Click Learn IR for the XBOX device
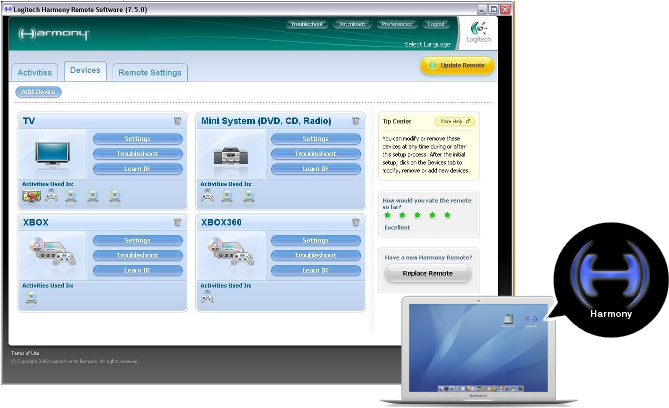The image size is (669, 408). pos(137,271)
